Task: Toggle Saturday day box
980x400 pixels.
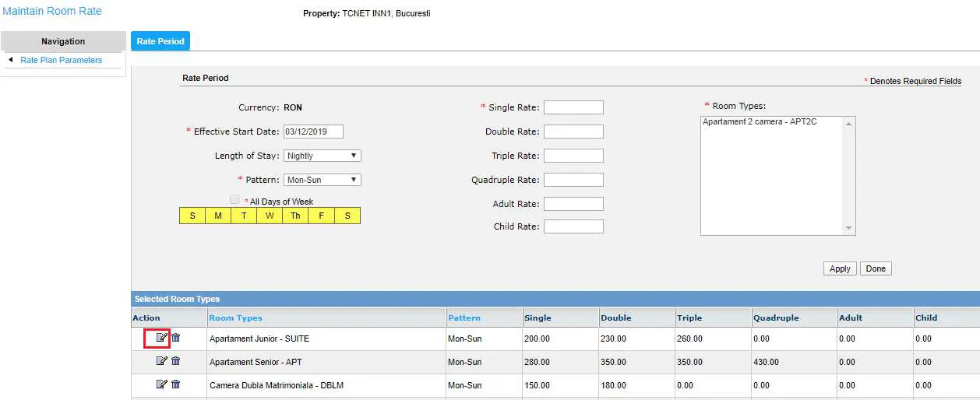Action: [347, 216]
